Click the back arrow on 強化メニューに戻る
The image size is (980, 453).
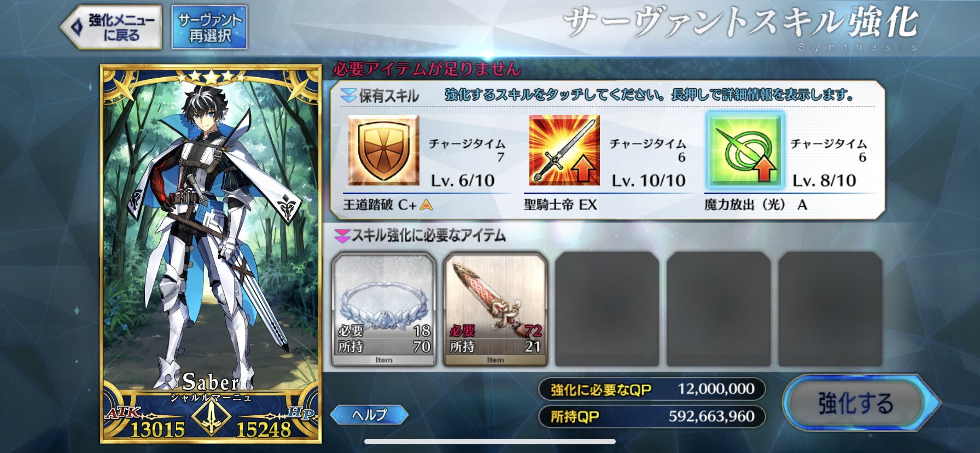coord(76,27)
